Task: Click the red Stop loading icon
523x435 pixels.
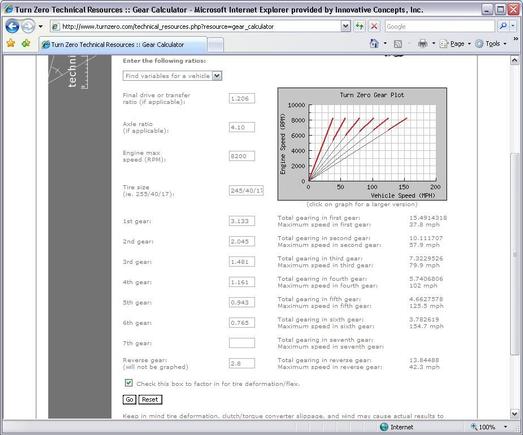Action: click(x=374, y=26)
